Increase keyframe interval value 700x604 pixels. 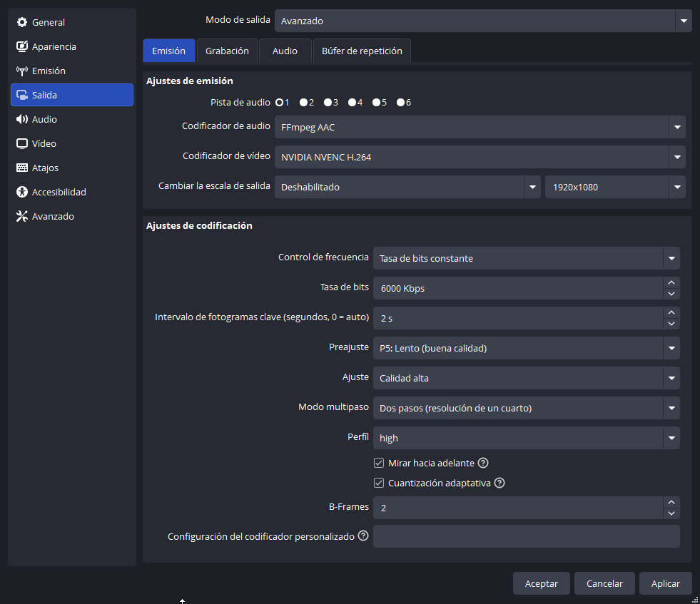pos(671,312)
